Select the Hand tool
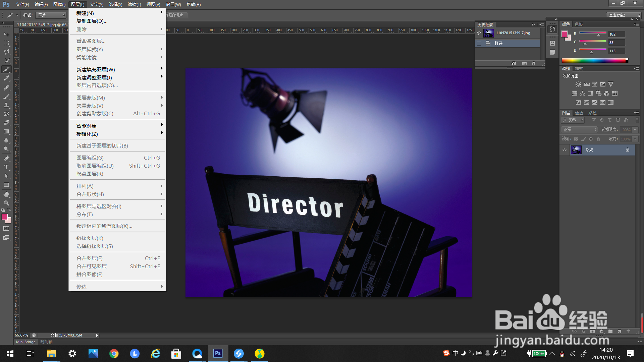The image size is (644, 362). (x=6, y=194)
